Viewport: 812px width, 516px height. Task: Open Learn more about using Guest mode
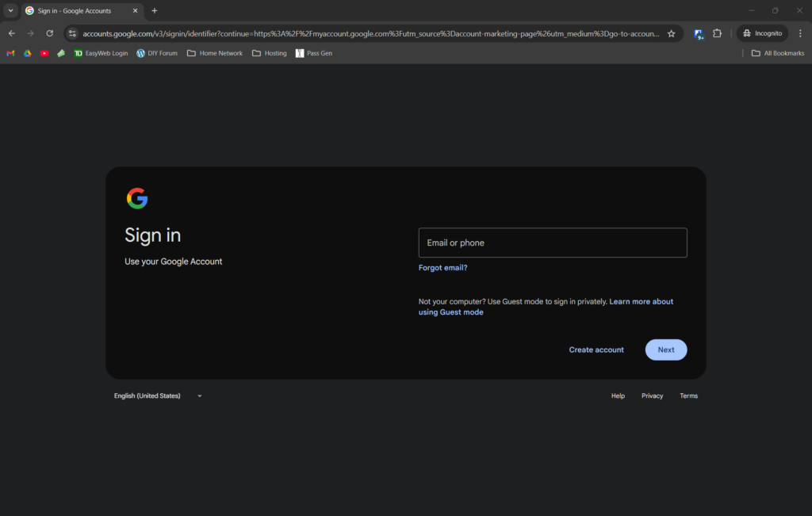pyautogui.click(x=546, y=307)
